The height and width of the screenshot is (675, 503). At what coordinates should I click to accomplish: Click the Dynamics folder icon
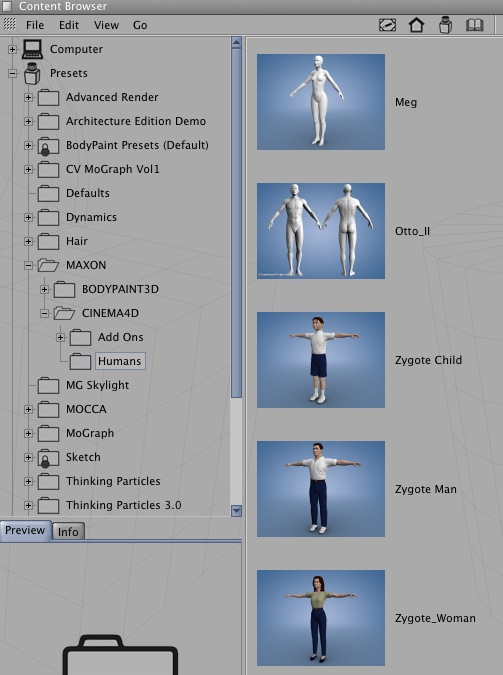(x=48, y=217)
